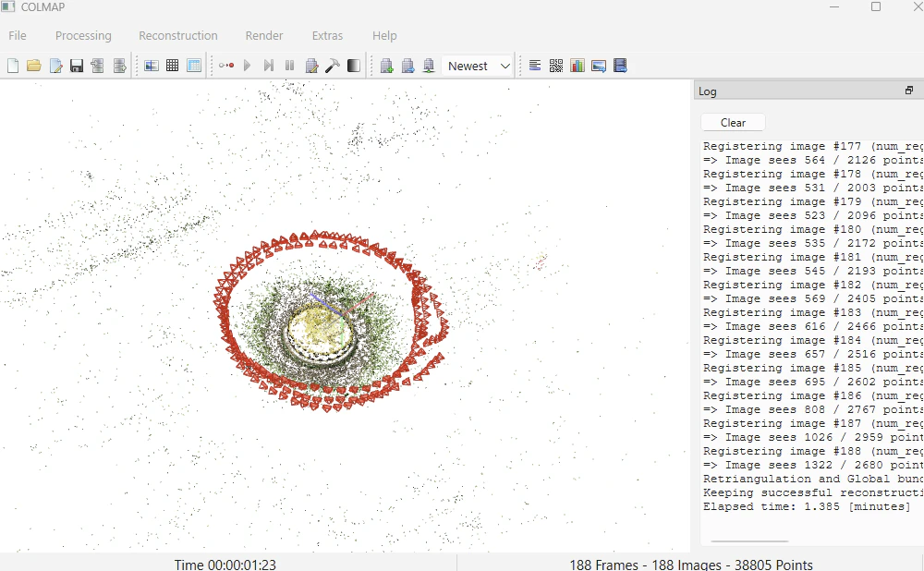Screen dimensions: 924x571
Task: Open the Reconstruction menu
Action: point(178,35)
